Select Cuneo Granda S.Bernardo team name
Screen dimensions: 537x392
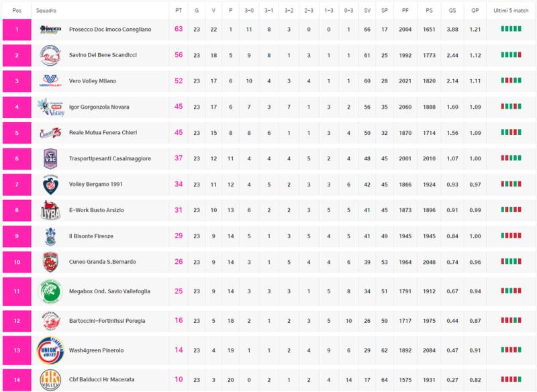(103, 262)
